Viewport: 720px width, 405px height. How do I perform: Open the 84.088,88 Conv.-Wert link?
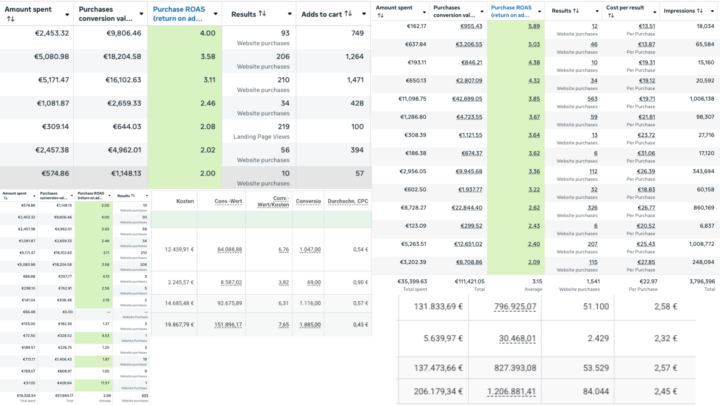click(x=230, y=249)
